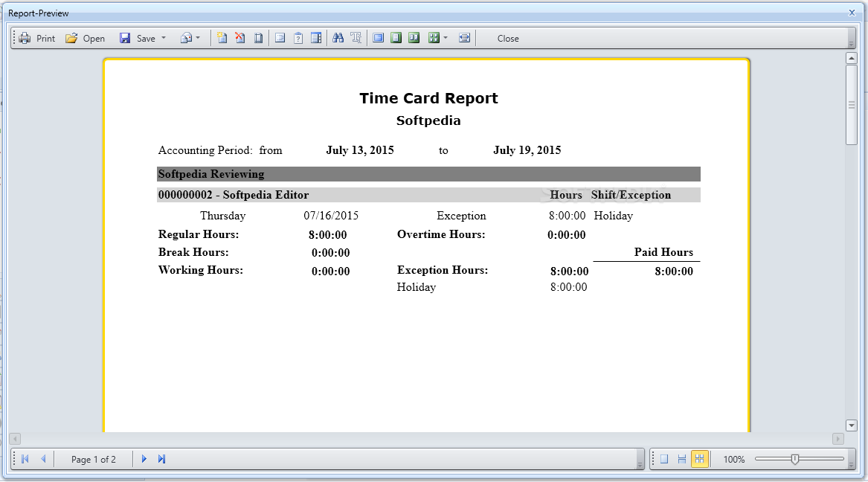Open the Send Email dropdown arrow

(x=198, y=38)
